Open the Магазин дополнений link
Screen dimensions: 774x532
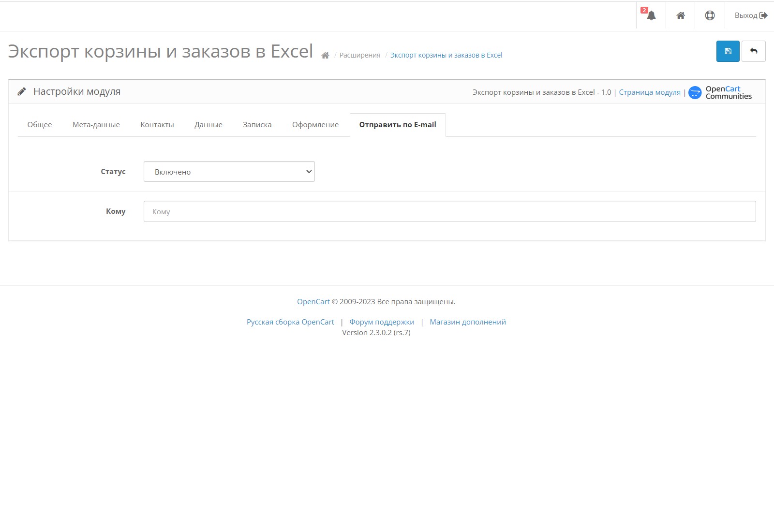pyautogui.click(x=468, y=322)
